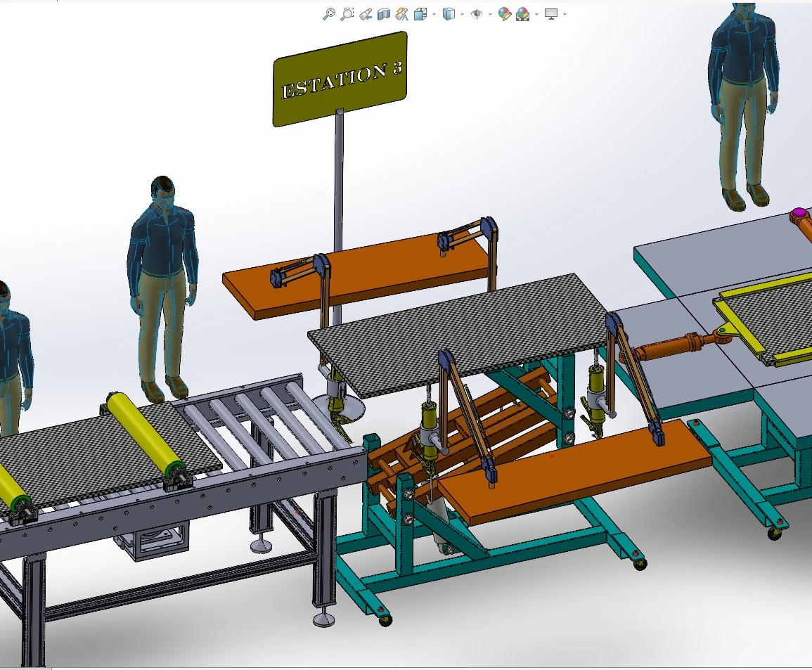Click the Zoom to Fit magnifier icon
Screen dimensions: 812x670
coord(329,14)
